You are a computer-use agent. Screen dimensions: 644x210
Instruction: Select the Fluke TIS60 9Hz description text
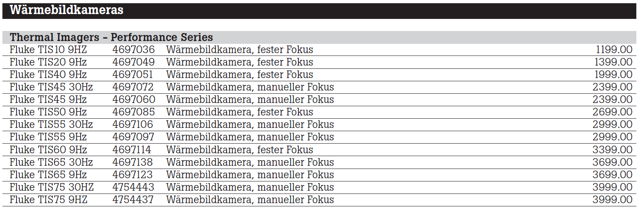click(x=240, y=150)
